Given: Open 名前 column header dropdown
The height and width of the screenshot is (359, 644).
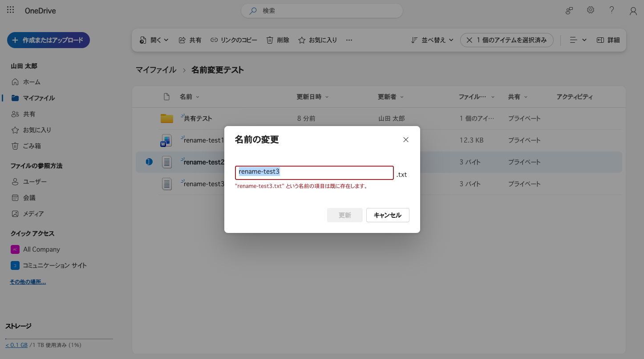Looking at the screenshot, I should (190, 97).
